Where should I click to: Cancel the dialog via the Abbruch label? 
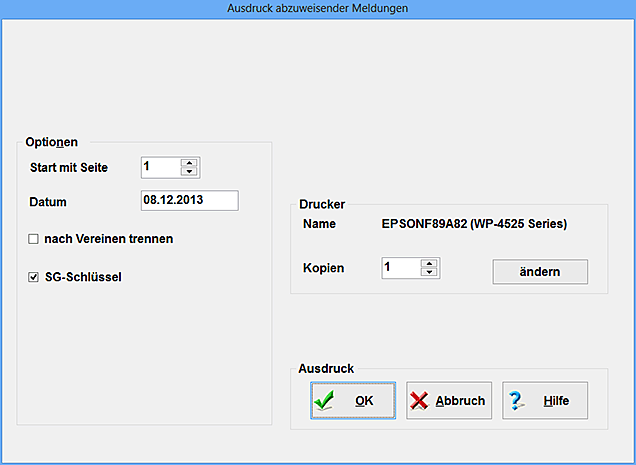coord(460,401)
